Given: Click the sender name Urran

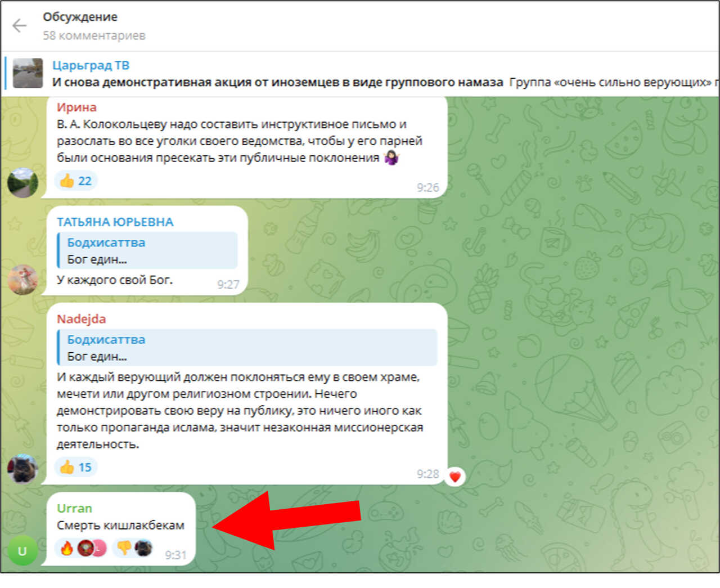Looking at the screenshot, I should coord(74,508).
